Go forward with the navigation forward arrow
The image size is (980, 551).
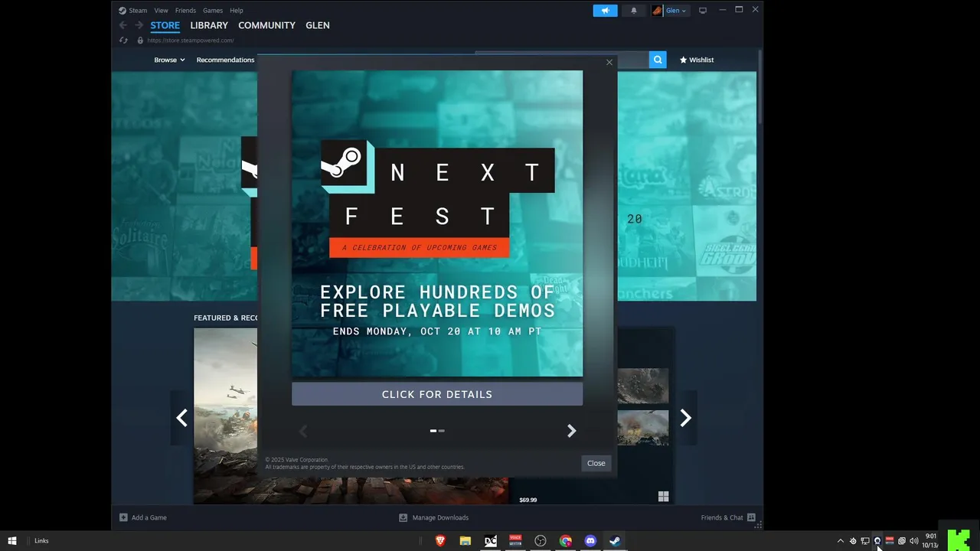pos(139,25)
